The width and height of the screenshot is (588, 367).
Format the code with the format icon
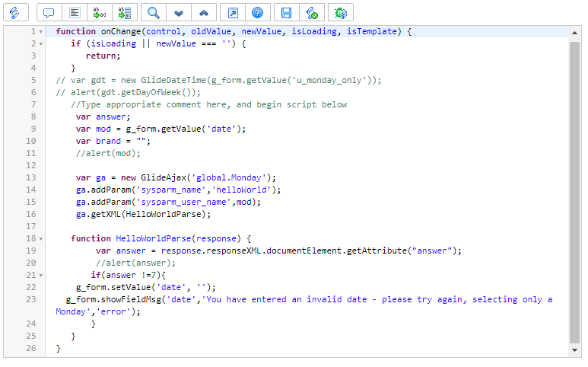[75, 13]
